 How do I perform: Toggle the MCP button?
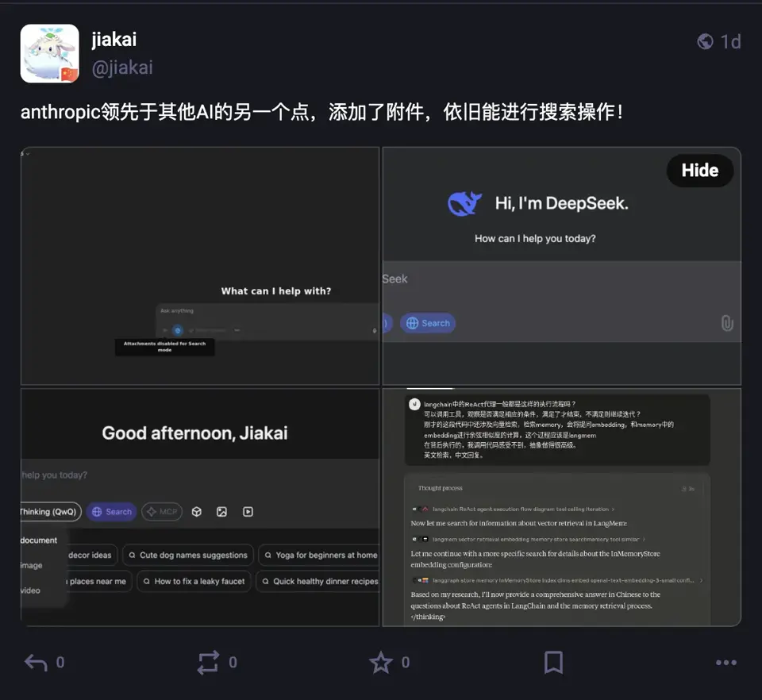coord(162,512)
